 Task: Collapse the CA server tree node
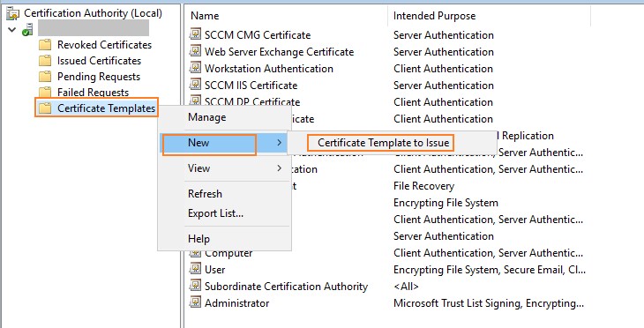point(12,30)
